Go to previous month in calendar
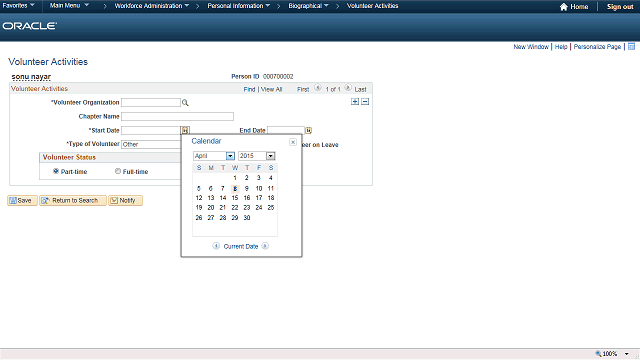The width and height of the screenshot is (640, 360). coord(216,246)
